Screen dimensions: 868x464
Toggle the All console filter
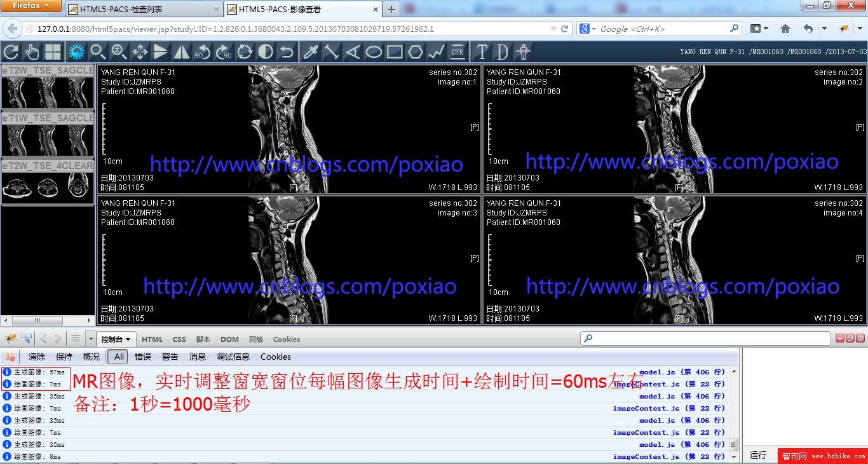click(x=119, y=357)
